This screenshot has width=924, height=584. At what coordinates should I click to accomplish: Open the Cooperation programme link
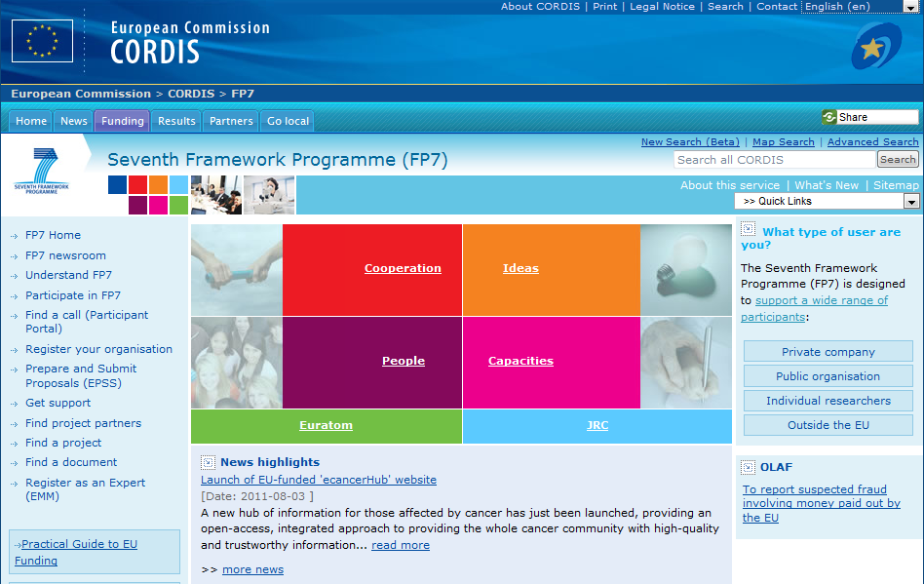[403, 268]
